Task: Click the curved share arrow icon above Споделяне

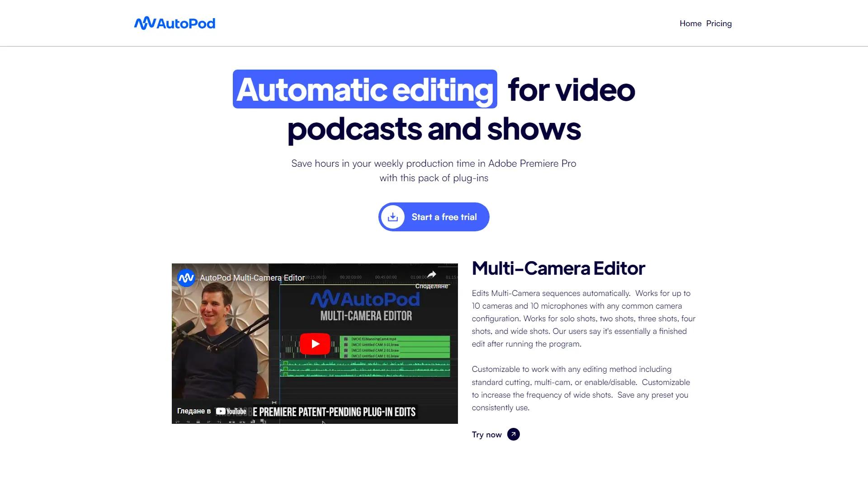Action: tap(432, 274)
